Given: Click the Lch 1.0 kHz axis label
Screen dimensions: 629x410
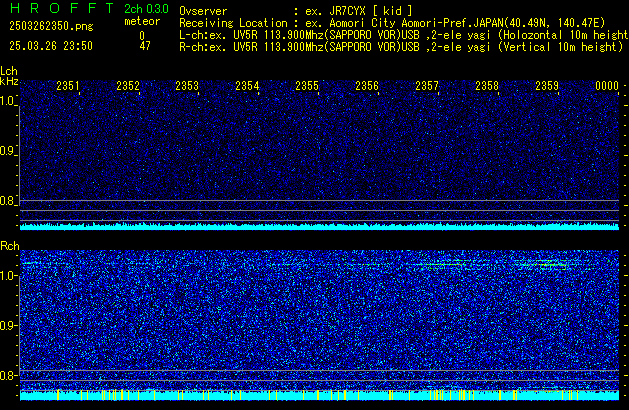Looking at the screenshot, I should coord(7,101).
